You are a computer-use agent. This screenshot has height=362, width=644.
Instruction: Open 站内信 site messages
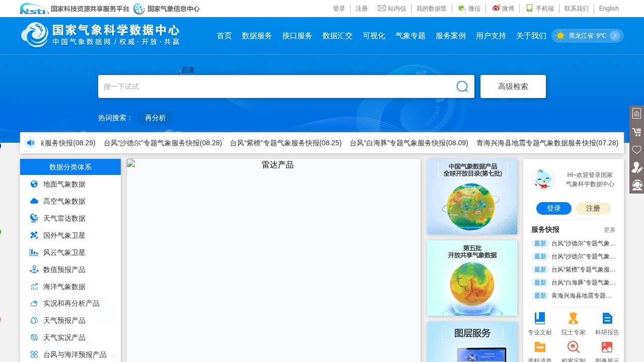click(392, 9)
